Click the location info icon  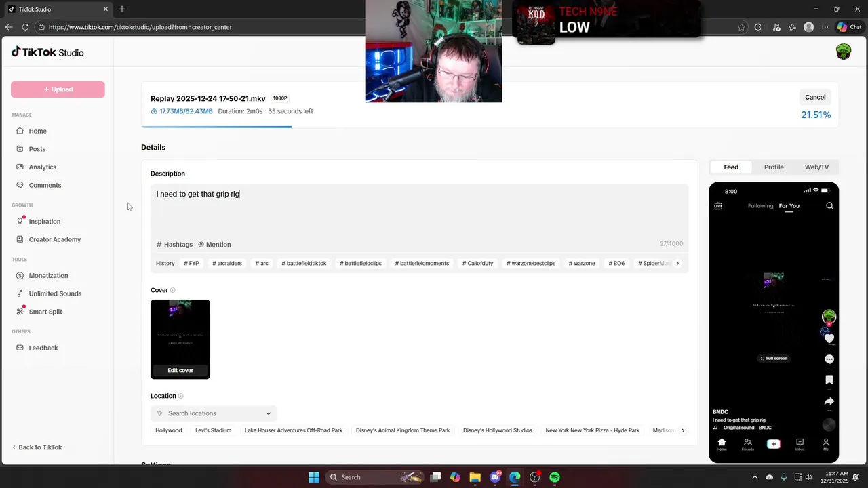[180, 396]
